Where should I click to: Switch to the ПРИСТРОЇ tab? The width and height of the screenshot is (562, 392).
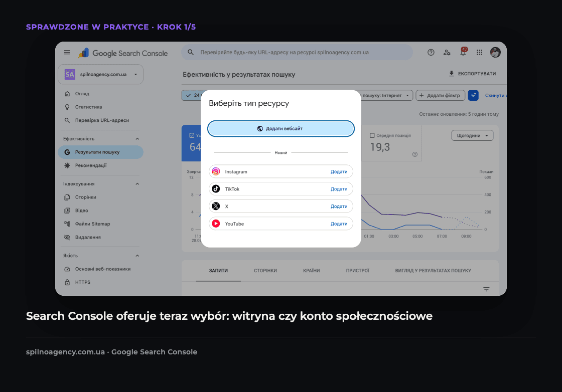357,271
